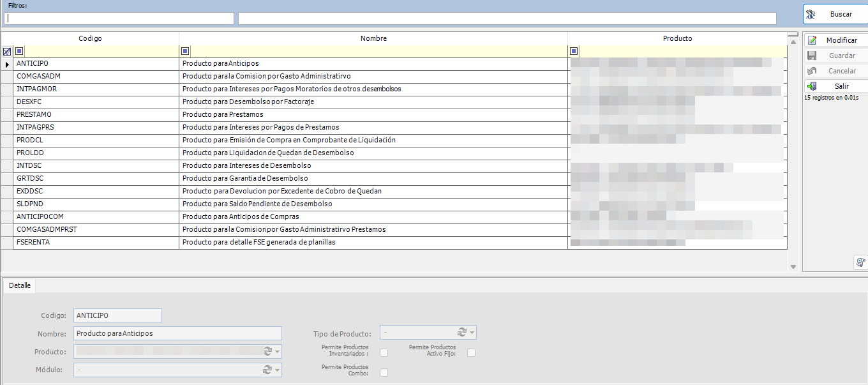This screenshot has width=868, height=385.
Task: Open the Nombre column filter icon
Action: (185, 50)
